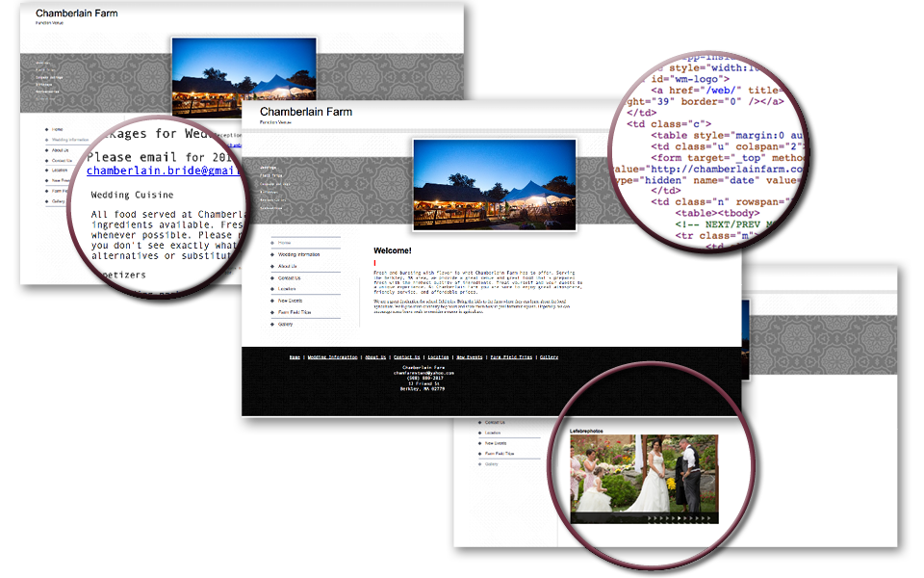Open New Events in the back-right window sidebar
The width and height of the screenshot is (924, 578).
click(x=496, y=443)
